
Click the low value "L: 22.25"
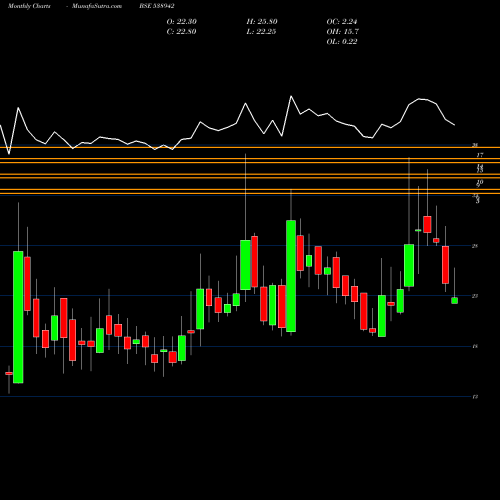point(261,32)
